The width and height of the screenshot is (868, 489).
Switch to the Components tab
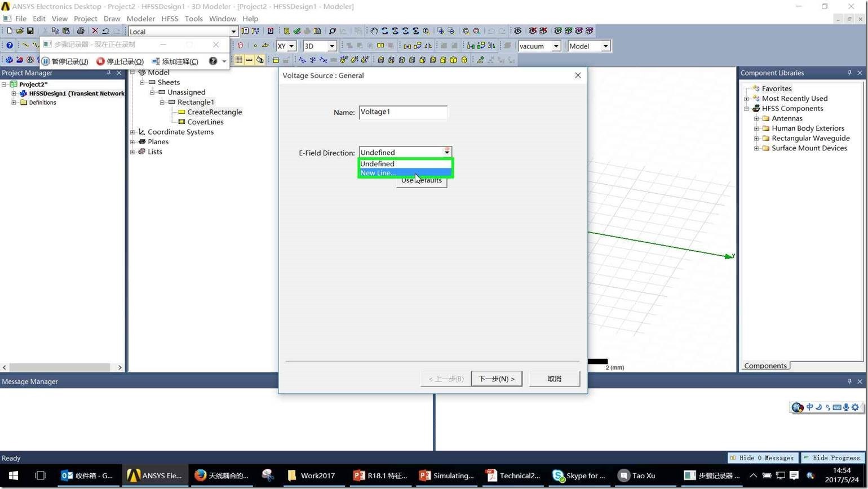click(x=765, y=366)
